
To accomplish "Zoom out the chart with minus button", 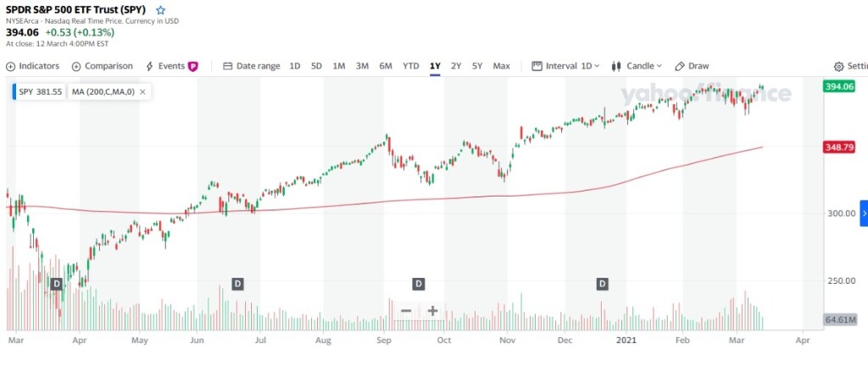I will pyautogui.click(x=406, y=311).
